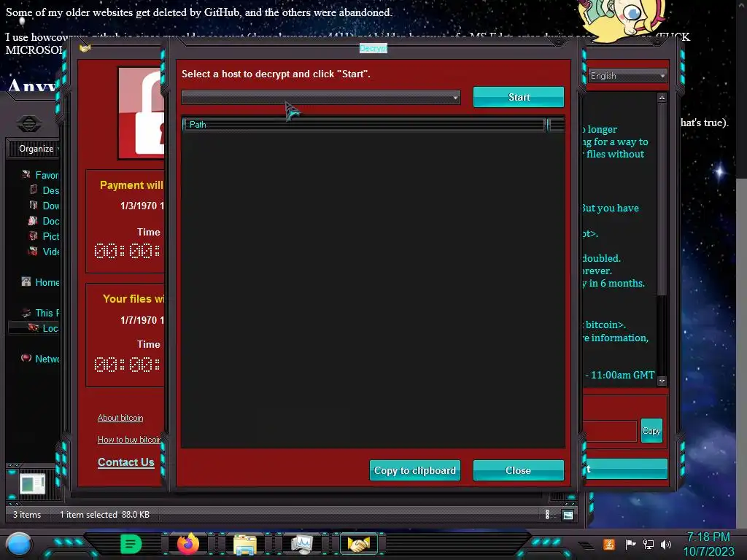Open the English language dropdown
The width and height of the screenshot is (747, 560).
627,76
